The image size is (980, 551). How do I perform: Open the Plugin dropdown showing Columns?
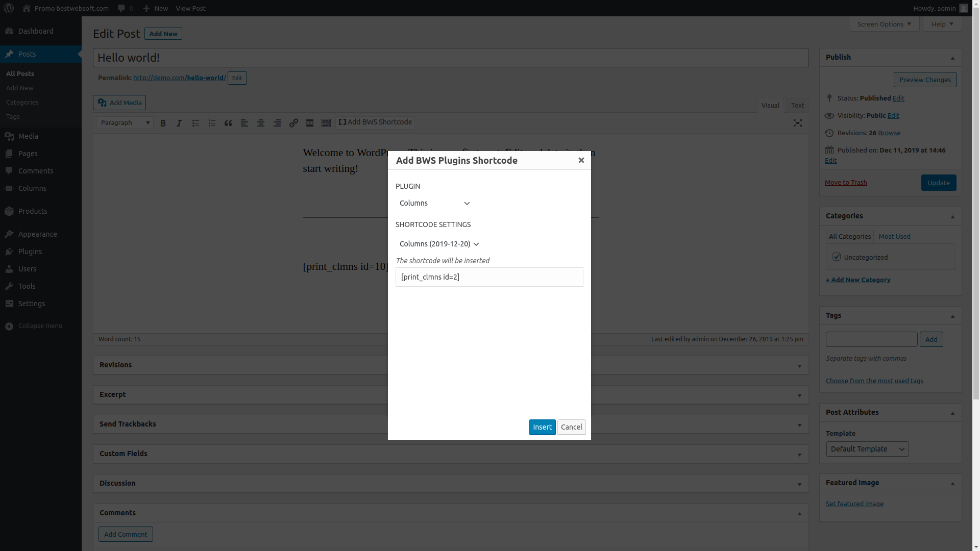(x=434, y=203)
